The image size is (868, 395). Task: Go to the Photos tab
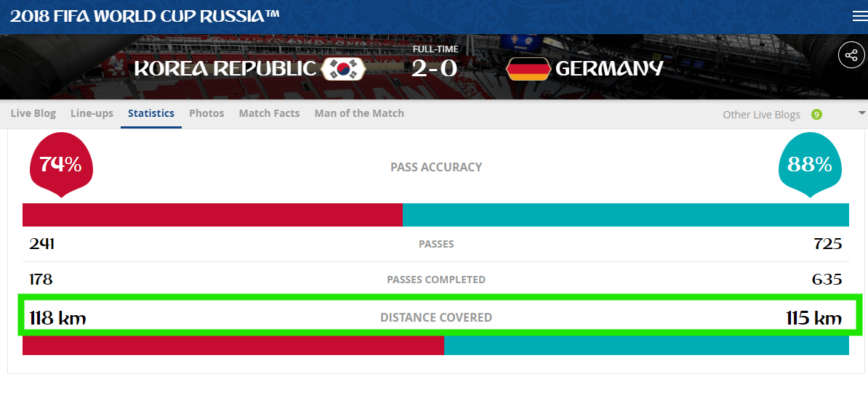[206, 113]
